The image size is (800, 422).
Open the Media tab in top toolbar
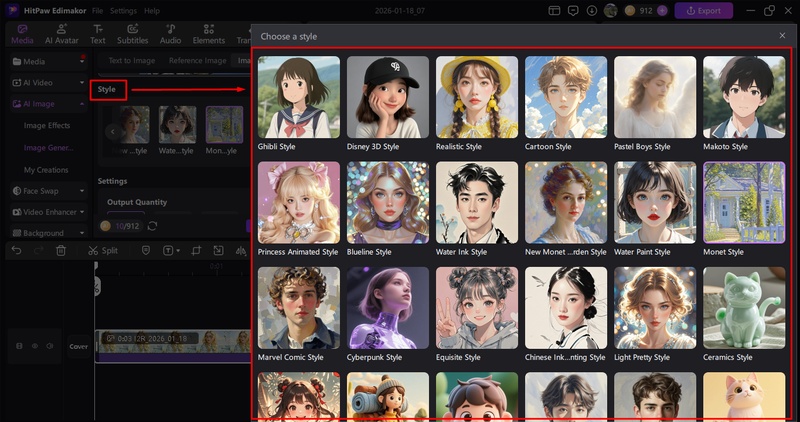coord(22,34)
